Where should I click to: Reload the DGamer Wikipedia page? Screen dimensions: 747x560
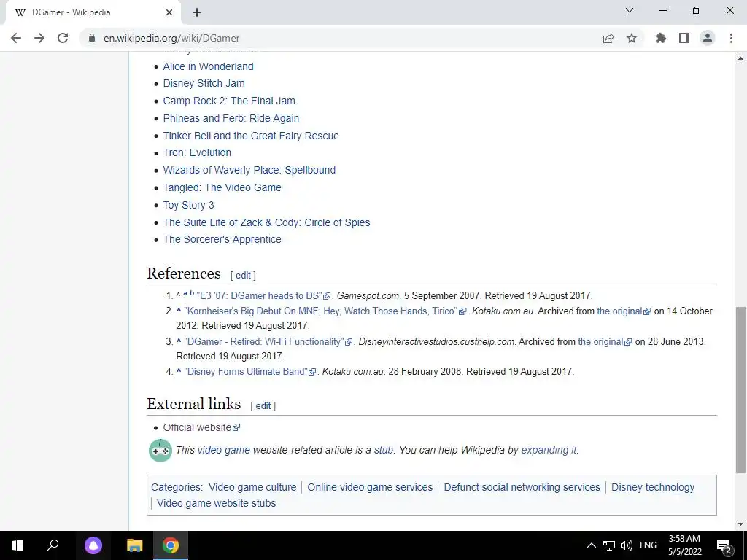click(x=63, y=38)
